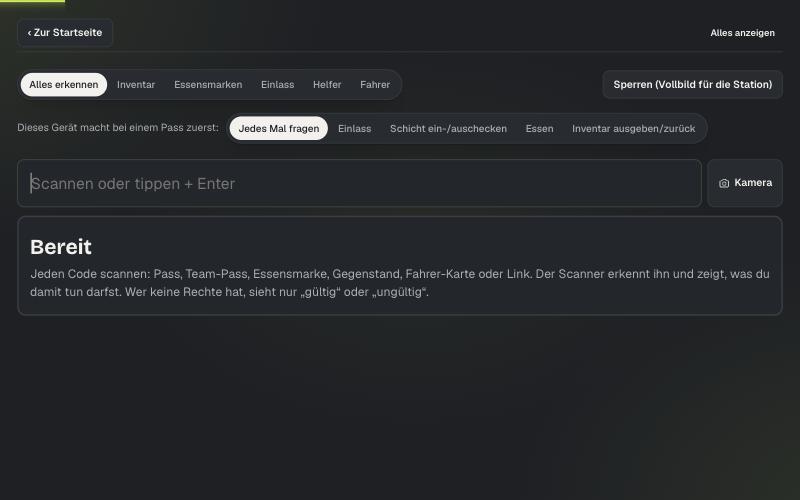Image resolution: width=800 pixels, height=500 pixels.
Task: Click the Bereit heading text
Action: tap(61, 247)
